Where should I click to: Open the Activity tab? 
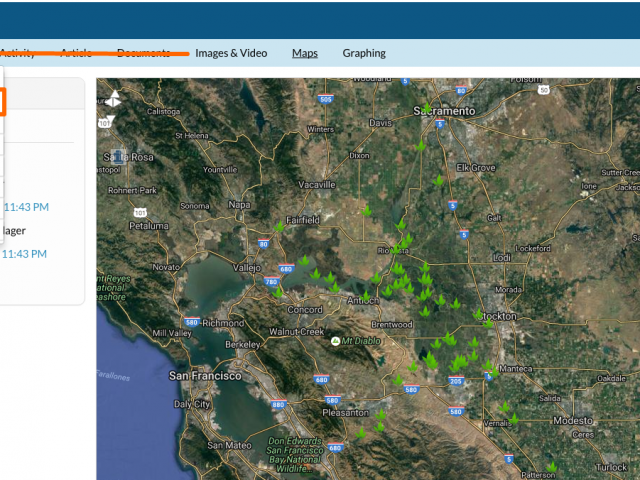(x=17, y=53)
